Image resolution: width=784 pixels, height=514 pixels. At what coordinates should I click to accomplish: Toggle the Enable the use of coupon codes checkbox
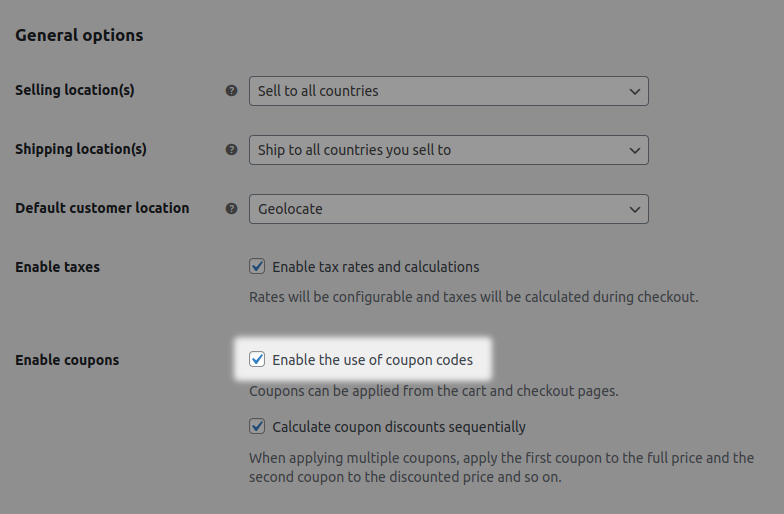(x=257, y=359)
